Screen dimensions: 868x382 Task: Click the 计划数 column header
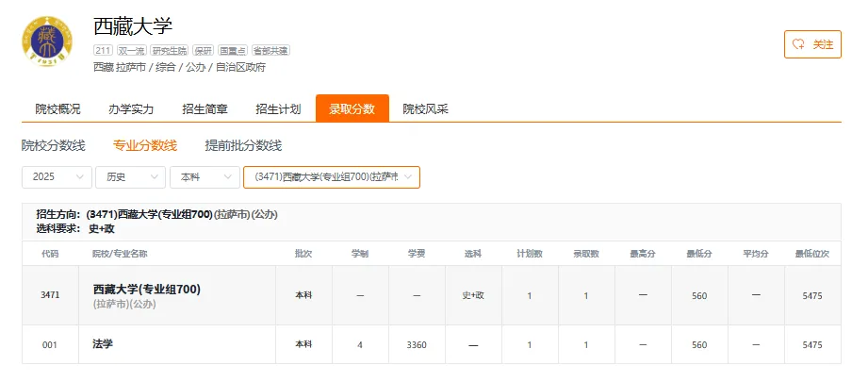click(x=530, y=254)
